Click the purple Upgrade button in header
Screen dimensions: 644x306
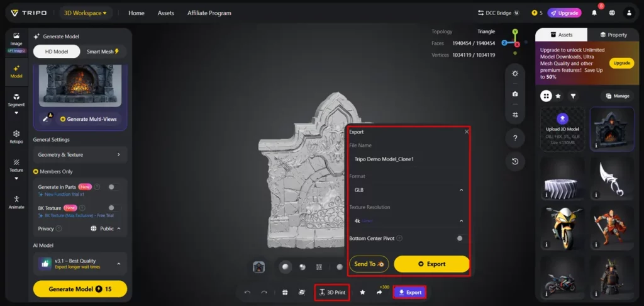tap(564, 13)
